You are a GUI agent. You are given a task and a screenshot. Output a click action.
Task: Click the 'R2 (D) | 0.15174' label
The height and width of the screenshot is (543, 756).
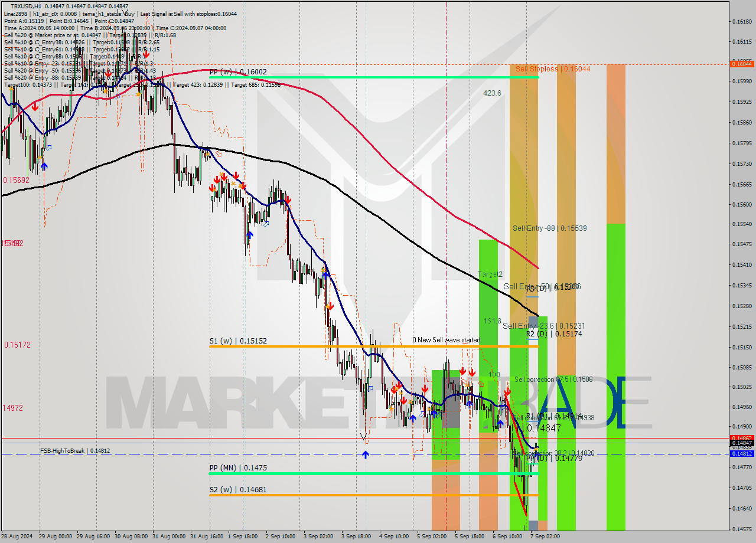tap(554, 334)
